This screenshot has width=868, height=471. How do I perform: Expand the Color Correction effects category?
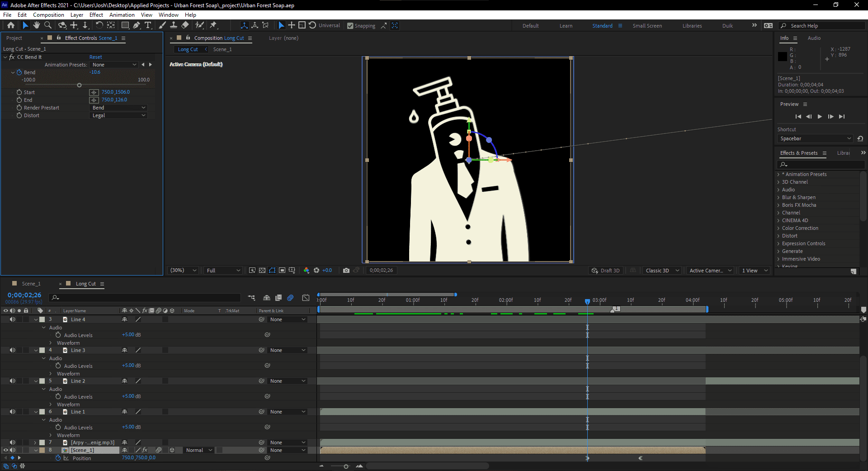click(x=778, y=228)
